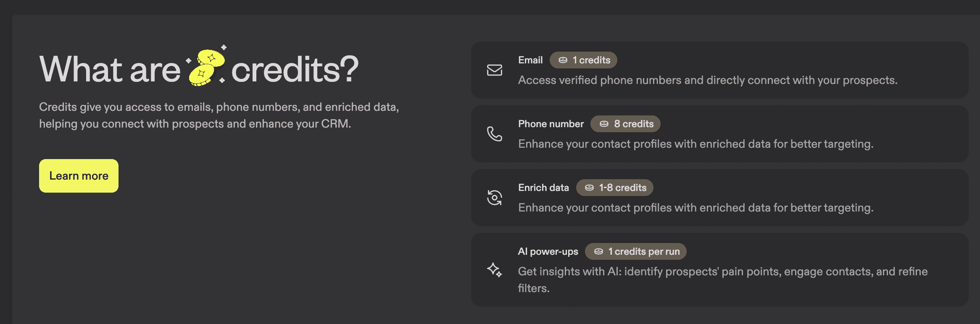Select the 1-8 credits badge
Viewport: 980px width, 324px height.
click(x=614, y=188)
